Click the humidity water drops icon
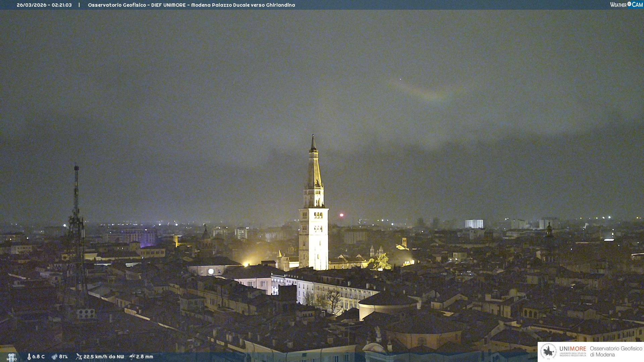Viewport: 644px width, 362px height. click(x=54, y=357)
